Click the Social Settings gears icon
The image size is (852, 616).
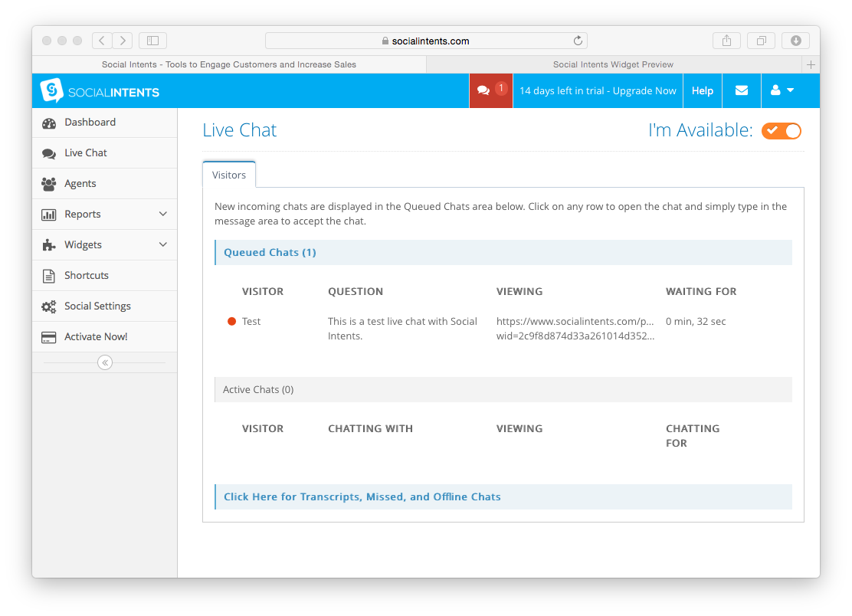(49, 306)
